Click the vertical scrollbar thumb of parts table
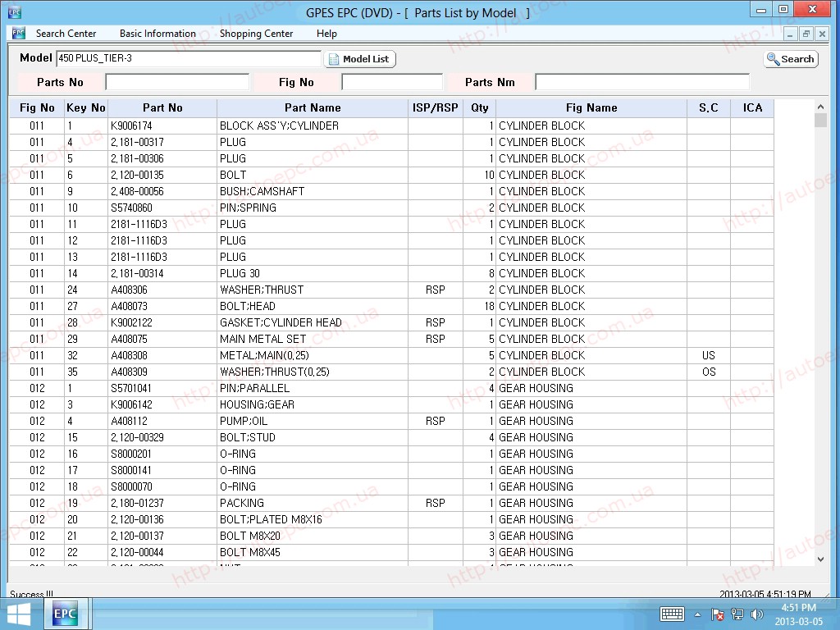This screenshot has width=840, height=630. (x=820, y=121)
